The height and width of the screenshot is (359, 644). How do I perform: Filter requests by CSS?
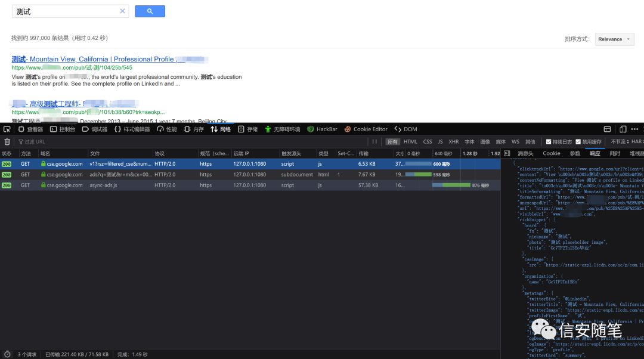428,142
